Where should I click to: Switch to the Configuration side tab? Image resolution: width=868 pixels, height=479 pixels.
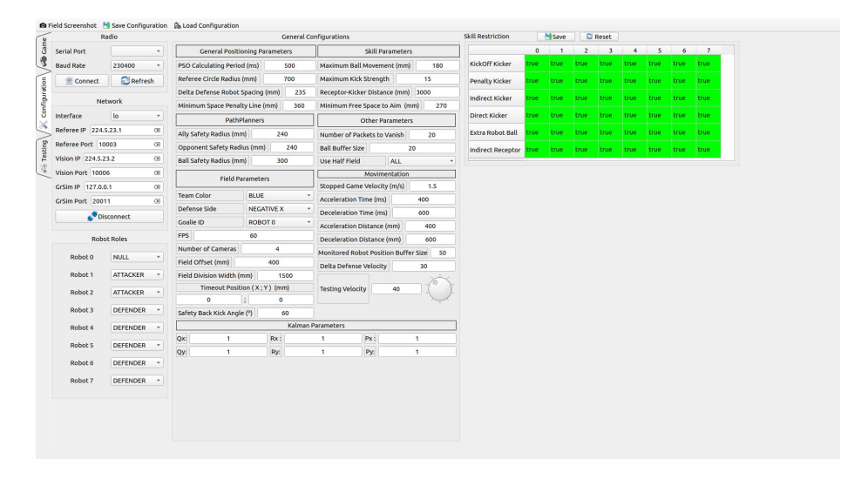coord(44,103)
